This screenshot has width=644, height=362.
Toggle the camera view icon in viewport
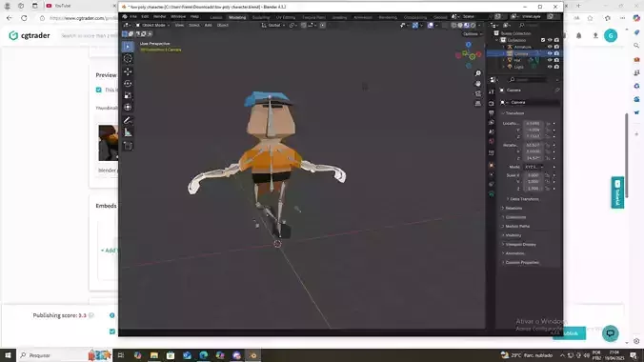pos(477,93)
